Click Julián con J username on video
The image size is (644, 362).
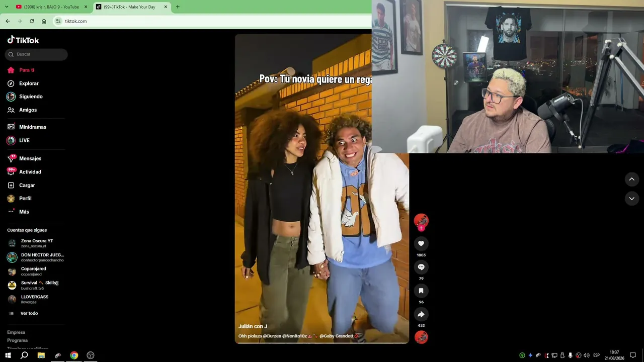coord(253,327)
